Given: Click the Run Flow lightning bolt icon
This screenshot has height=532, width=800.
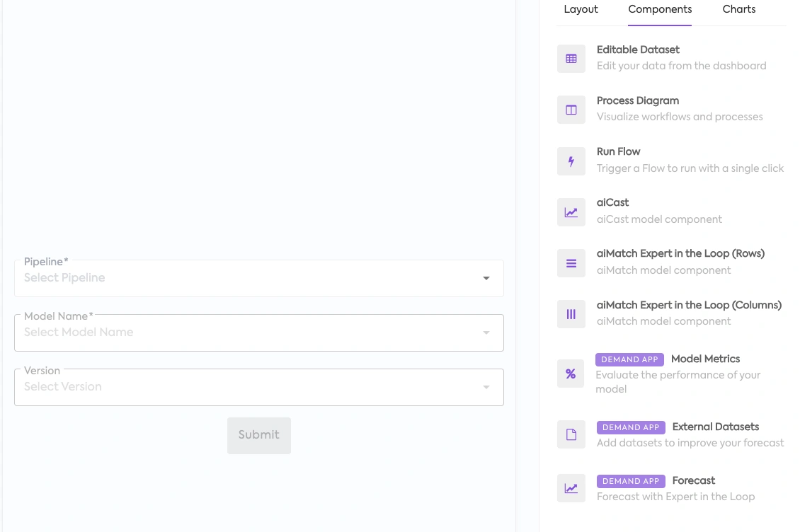Looking at the screenshot, I should pyautogui.click(x=571, y=161).
